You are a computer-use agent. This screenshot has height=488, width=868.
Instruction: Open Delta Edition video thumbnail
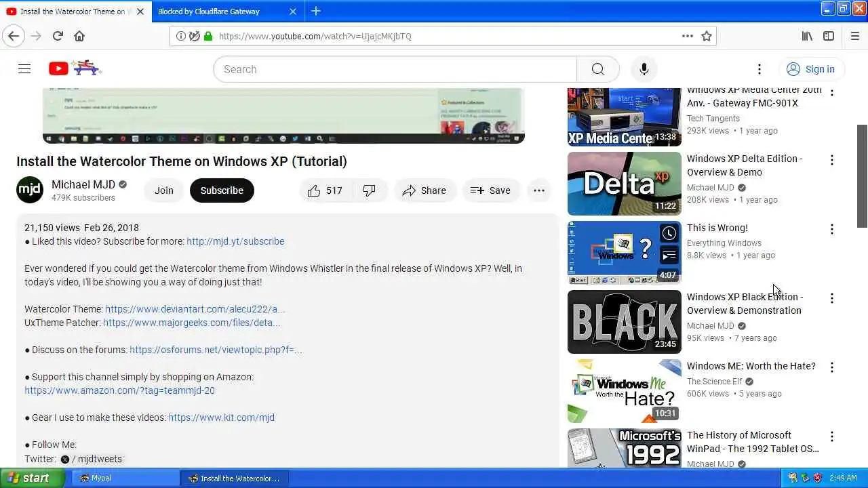tap(625, 184)
